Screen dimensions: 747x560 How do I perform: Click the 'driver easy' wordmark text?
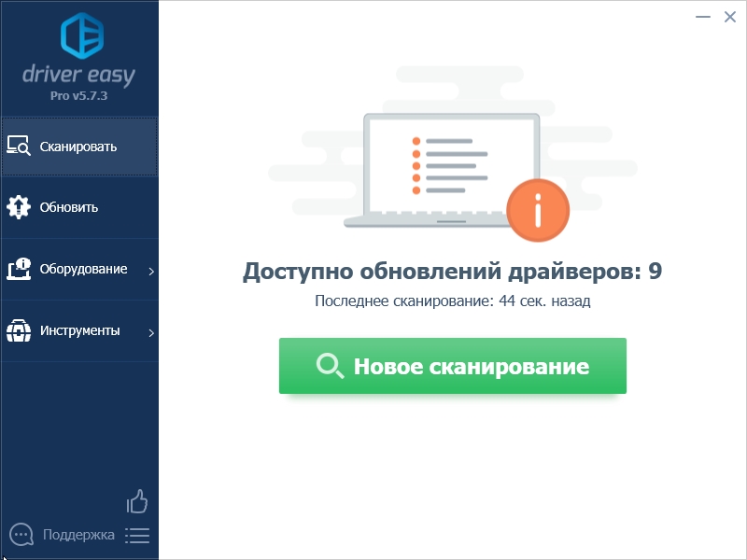tap(78, 76)
